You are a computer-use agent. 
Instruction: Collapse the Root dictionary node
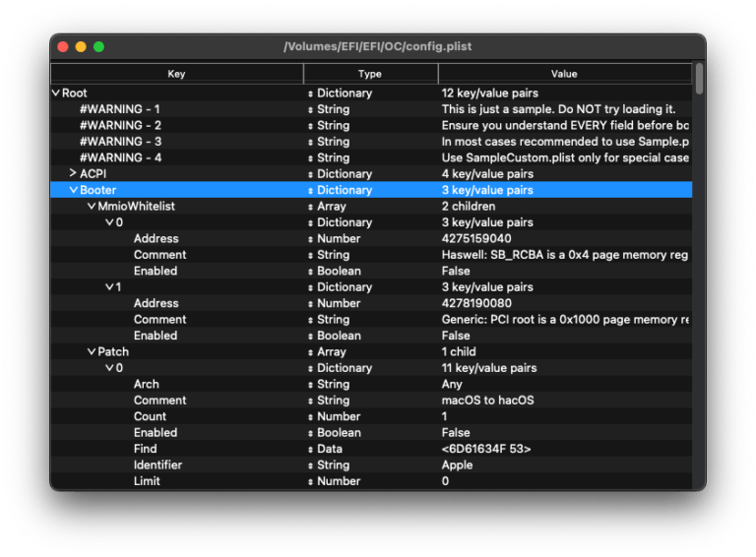(x=56, y=93)
